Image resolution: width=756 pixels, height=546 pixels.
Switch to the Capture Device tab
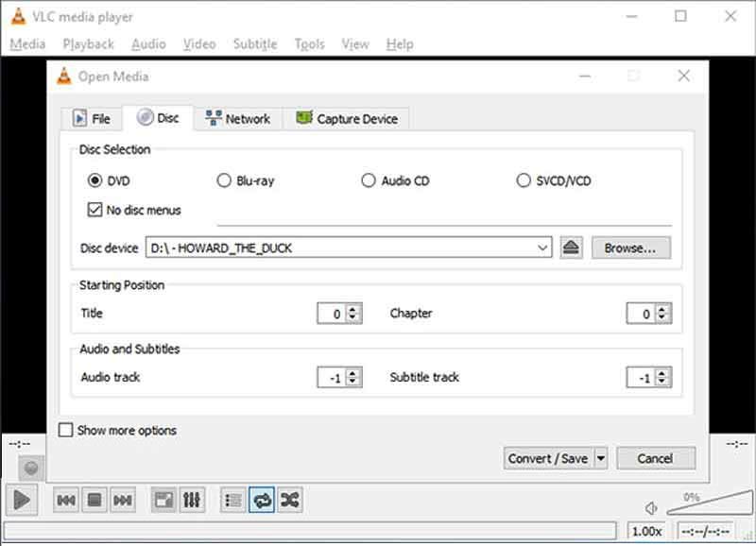(347, 118)
